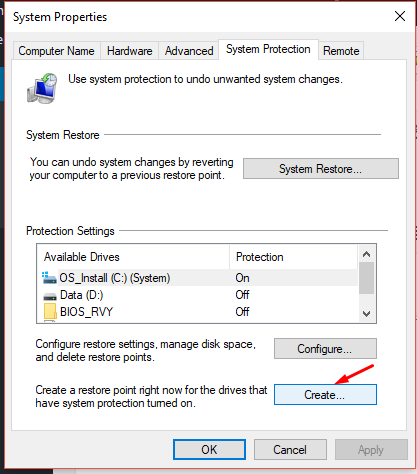Confirm with the OK button

(x=209, y=449)
